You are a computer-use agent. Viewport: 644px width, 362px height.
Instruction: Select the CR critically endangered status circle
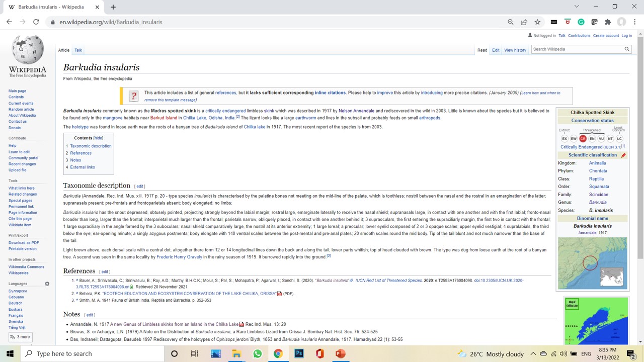[583, 139]
